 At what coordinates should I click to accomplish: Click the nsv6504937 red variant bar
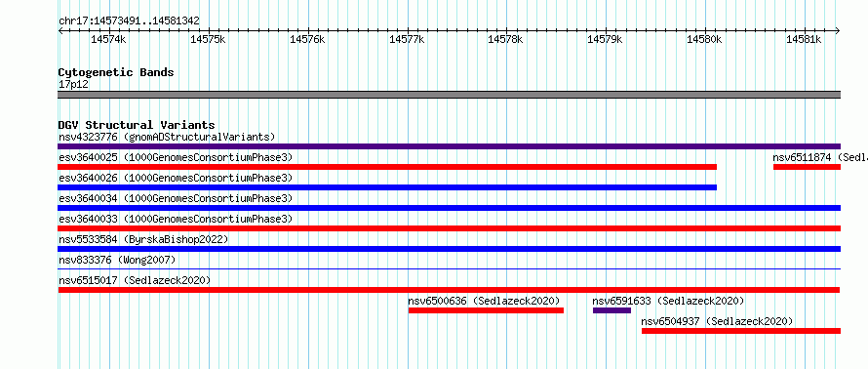click(x=741, y=331)
